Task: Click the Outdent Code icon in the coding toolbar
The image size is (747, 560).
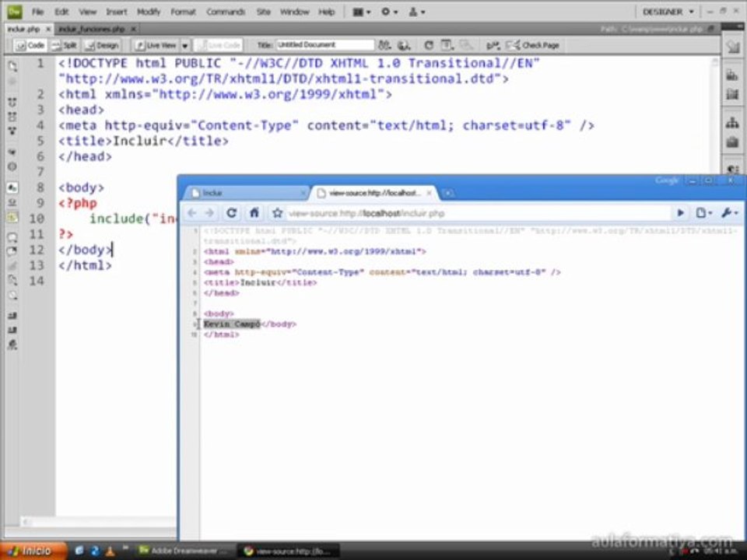Action: (12, 330)
